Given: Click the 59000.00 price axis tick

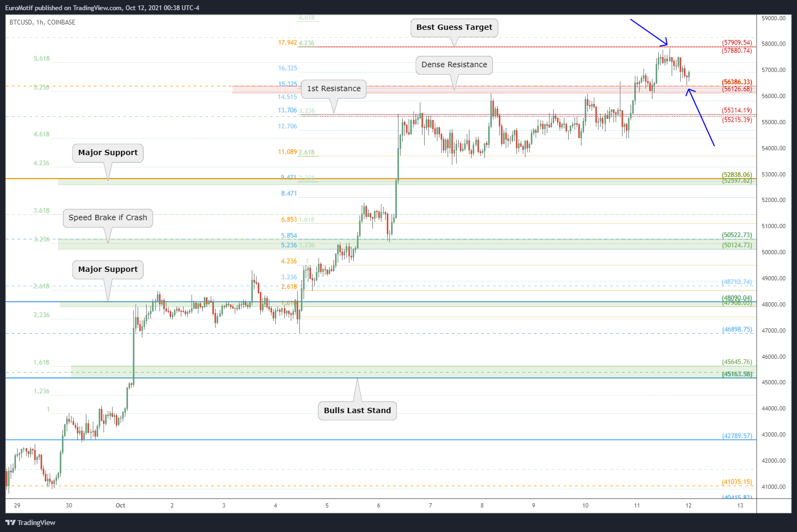Looking at the screenshot, I should [774, 18].
